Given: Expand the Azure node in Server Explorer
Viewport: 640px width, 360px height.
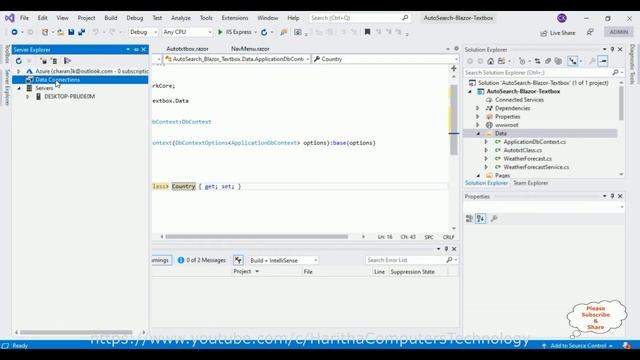Looking at the screenshot, I should (x=18, y=71).
